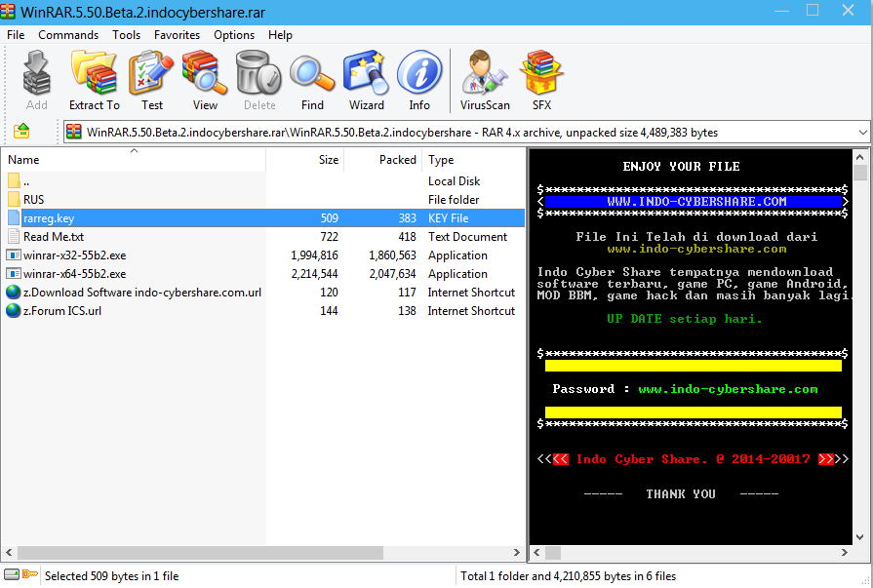
Task: Select the 'winrar-x64-55b2.exe' file name
Action: (74, 274)
